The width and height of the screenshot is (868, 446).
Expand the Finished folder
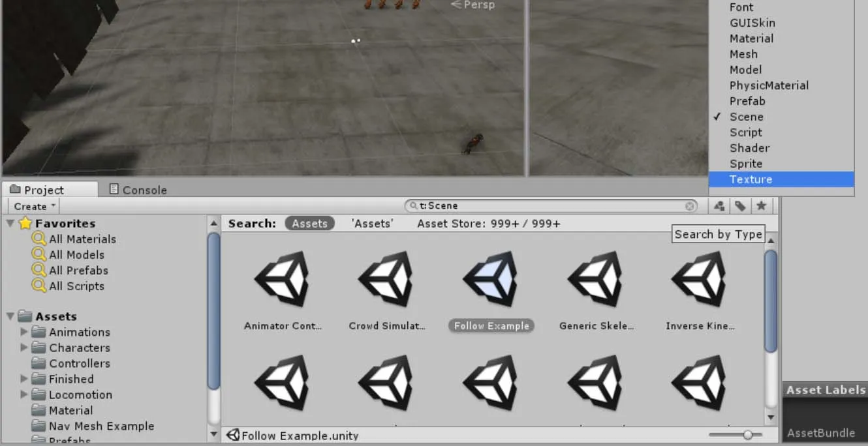24,379
